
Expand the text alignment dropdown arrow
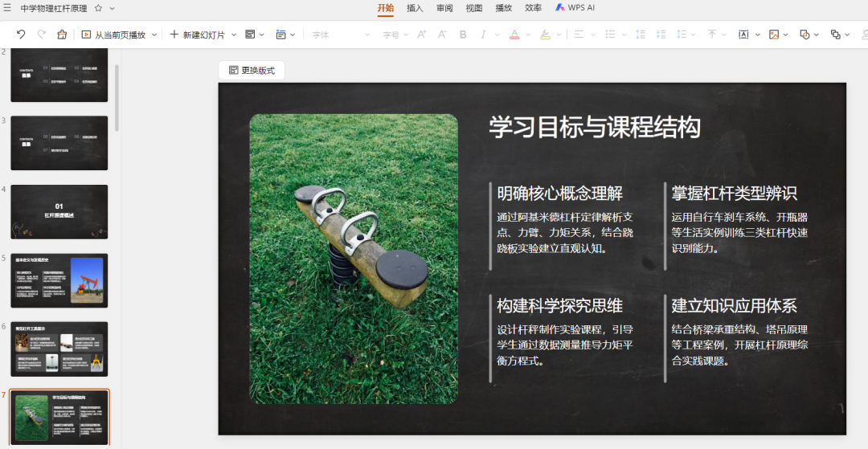593,35
